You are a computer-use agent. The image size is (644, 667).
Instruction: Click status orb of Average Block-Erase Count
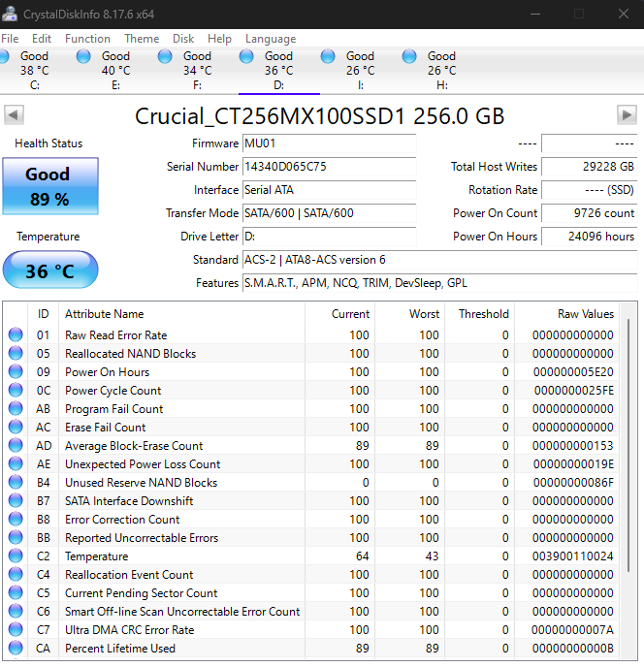16,445
